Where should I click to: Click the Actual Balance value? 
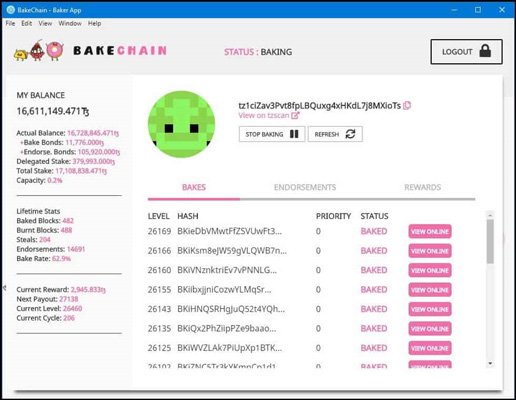click(93, 133)
